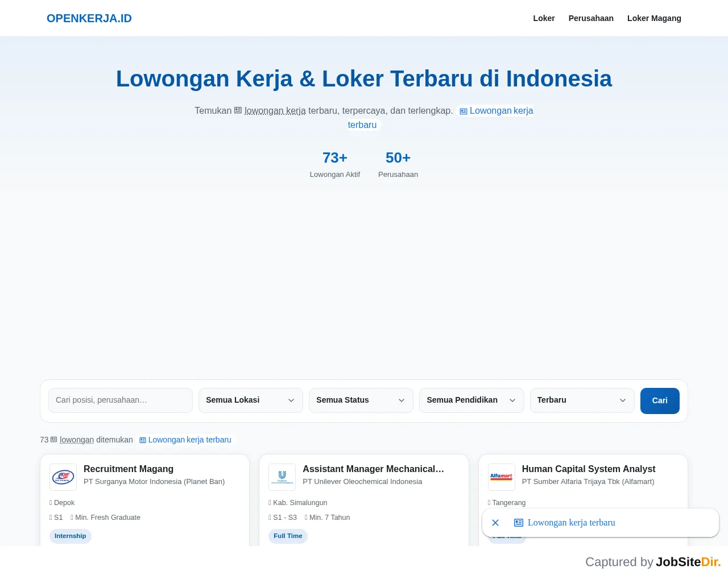728x579 pixels.
Task: Click the Internship tag on Recruitment Magang
Action: pos(71,536)
